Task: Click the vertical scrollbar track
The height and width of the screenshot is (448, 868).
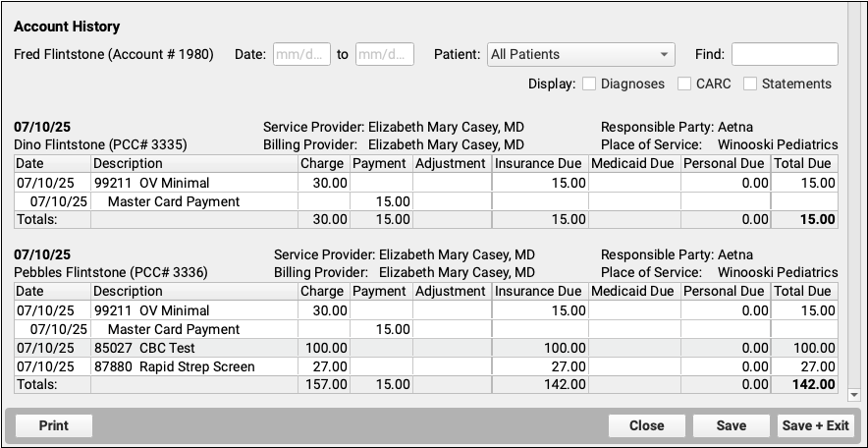Action: (x=853, y=194)
